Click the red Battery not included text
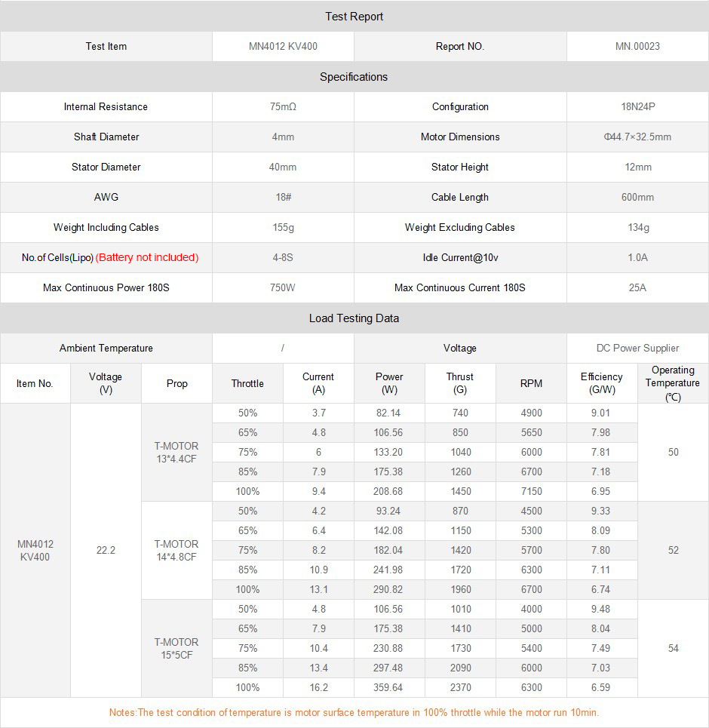 click(147, 258)
